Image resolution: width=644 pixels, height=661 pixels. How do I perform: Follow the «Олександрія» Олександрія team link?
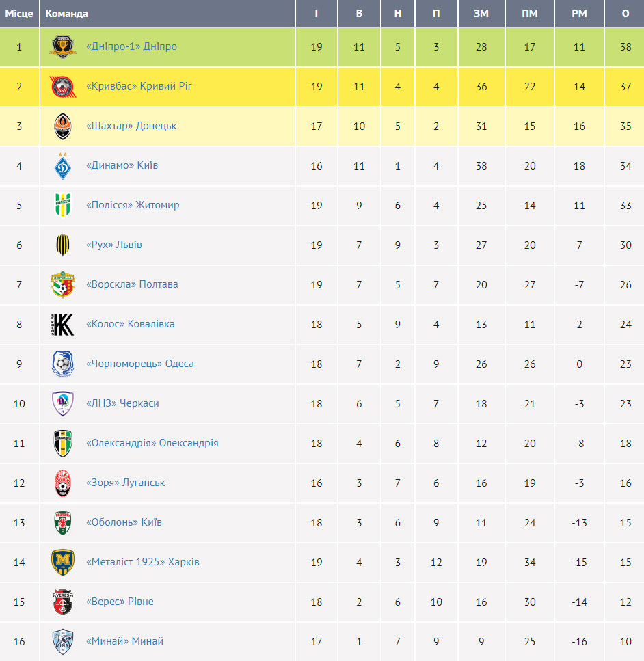point(152,443)
